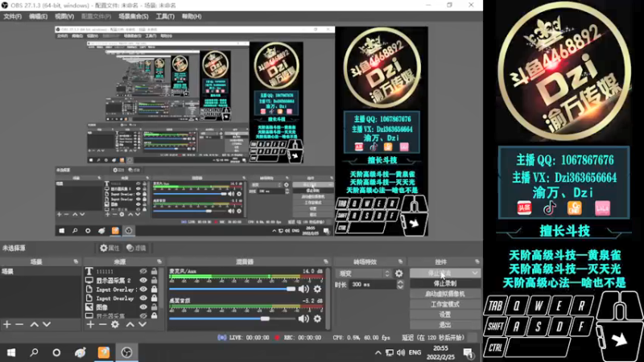Undock the 转场特效 panel with its header icon

[400, 261]
